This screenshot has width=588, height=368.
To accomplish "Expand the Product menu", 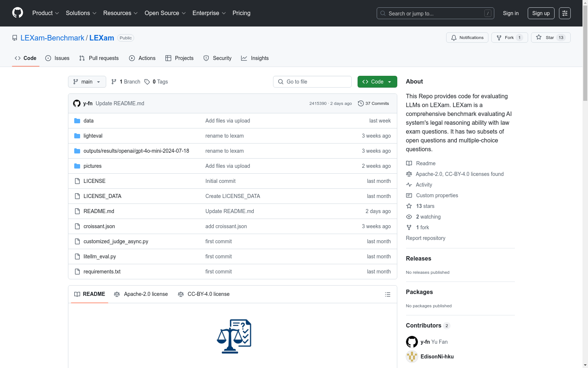I will click(46, 13).
